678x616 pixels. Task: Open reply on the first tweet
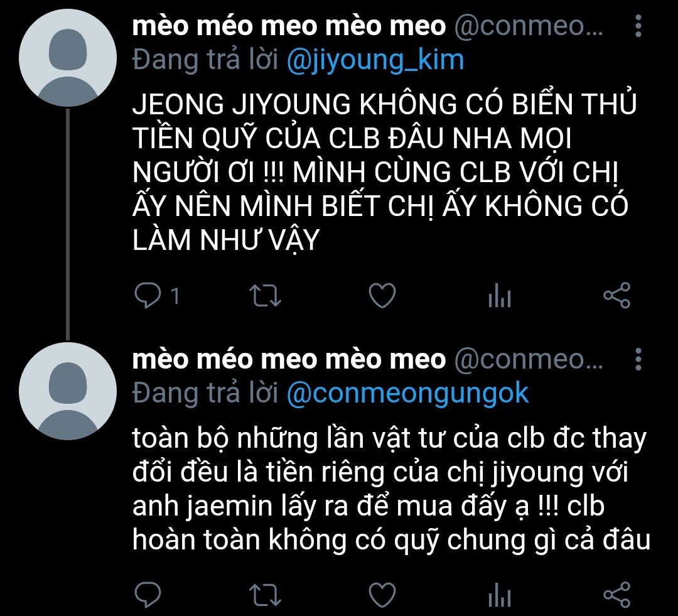coord(148,296)
